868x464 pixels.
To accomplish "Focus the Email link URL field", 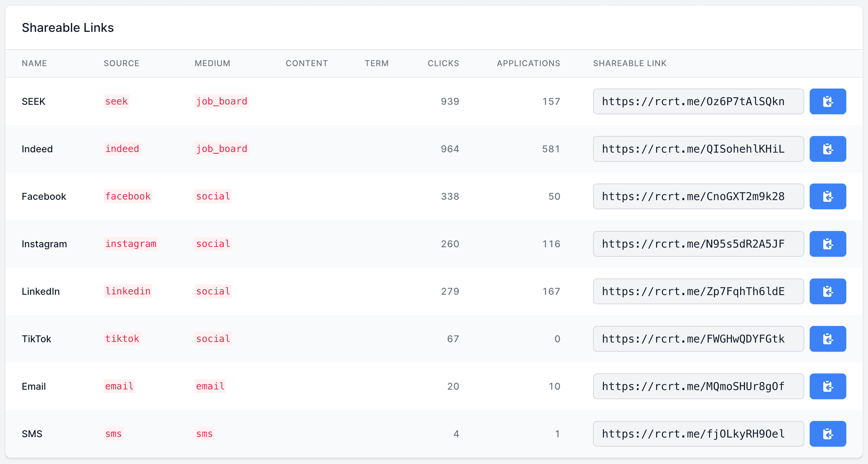I will click(698, 386).
